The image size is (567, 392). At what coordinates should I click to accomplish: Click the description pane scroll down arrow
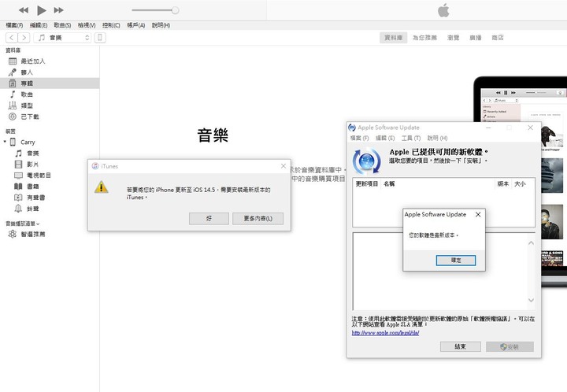point(531,300)
